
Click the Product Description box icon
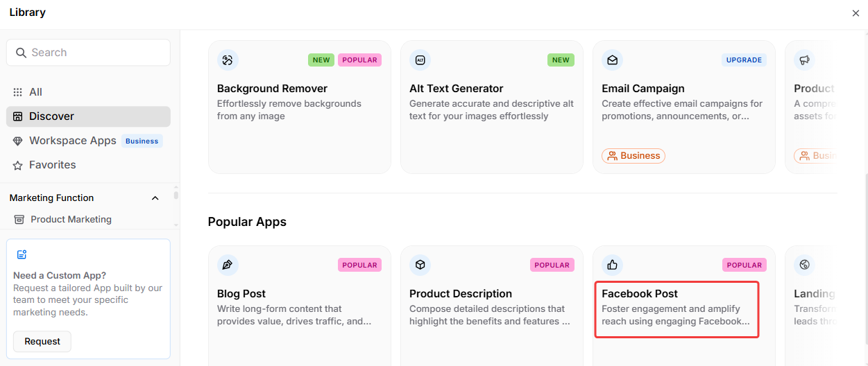[420, 265]
